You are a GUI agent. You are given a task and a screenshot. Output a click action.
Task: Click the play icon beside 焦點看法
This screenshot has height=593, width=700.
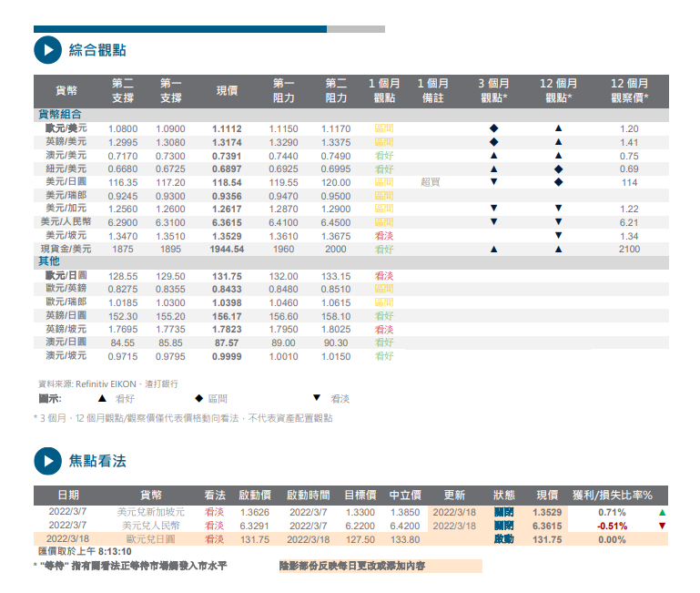pos(46,461)
